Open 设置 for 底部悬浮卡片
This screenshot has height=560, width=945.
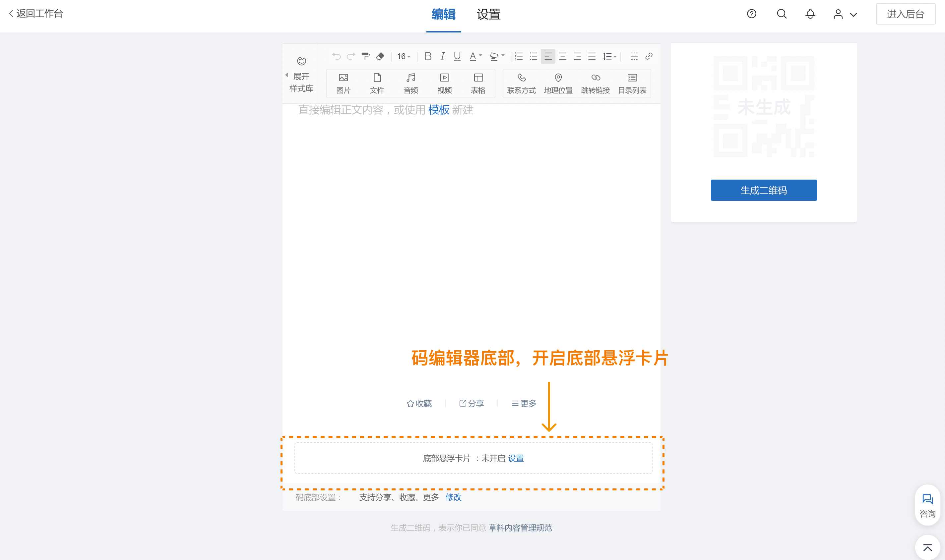[516, 458]
